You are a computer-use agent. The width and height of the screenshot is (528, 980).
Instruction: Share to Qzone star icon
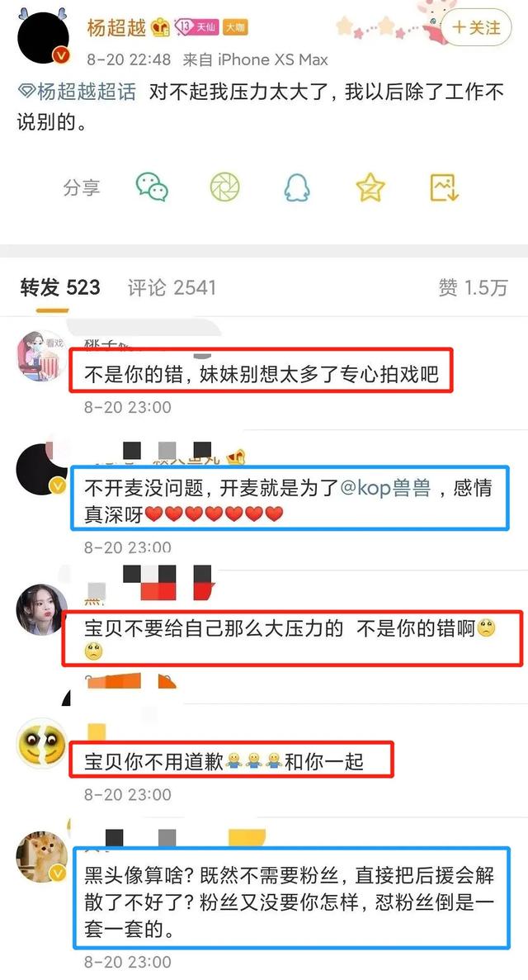coord(370,187)
